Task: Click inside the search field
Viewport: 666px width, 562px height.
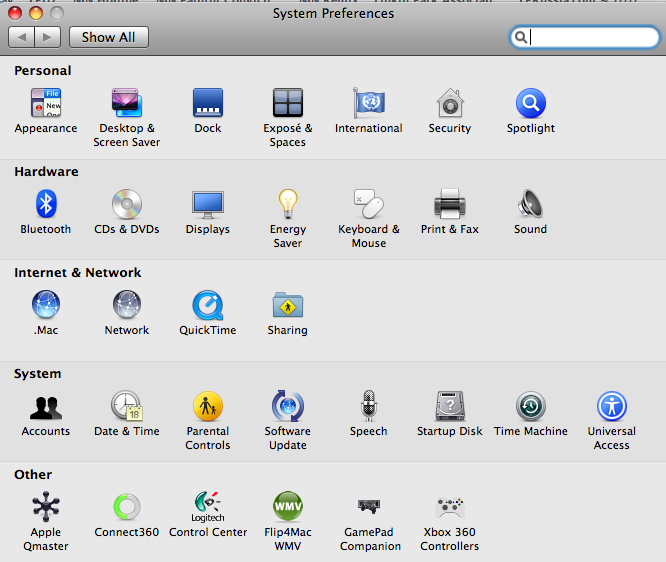Action: click(584, 37)
